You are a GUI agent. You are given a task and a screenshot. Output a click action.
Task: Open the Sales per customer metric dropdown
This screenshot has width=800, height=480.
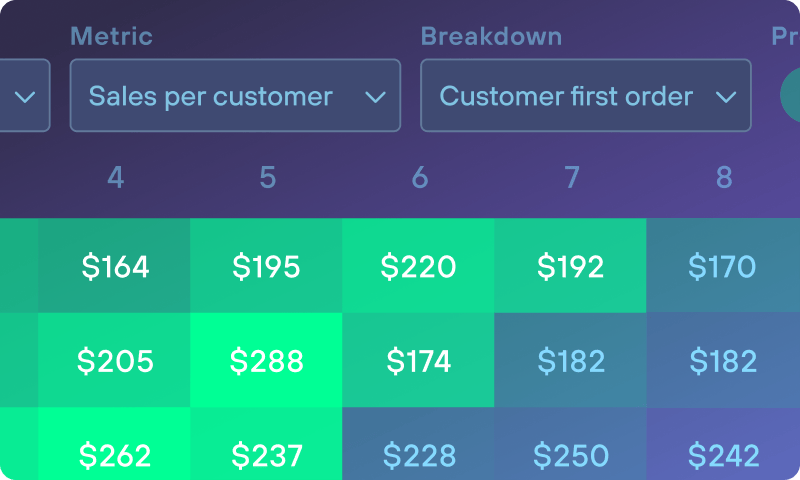point(235,96)
